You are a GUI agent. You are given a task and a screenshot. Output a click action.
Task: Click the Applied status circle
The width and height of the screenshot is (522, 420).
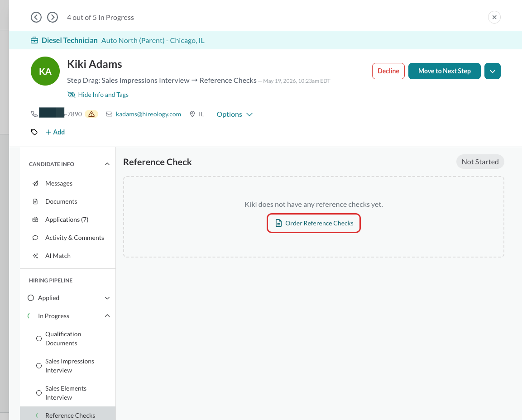pyautogui.click(x=31, y=298)
